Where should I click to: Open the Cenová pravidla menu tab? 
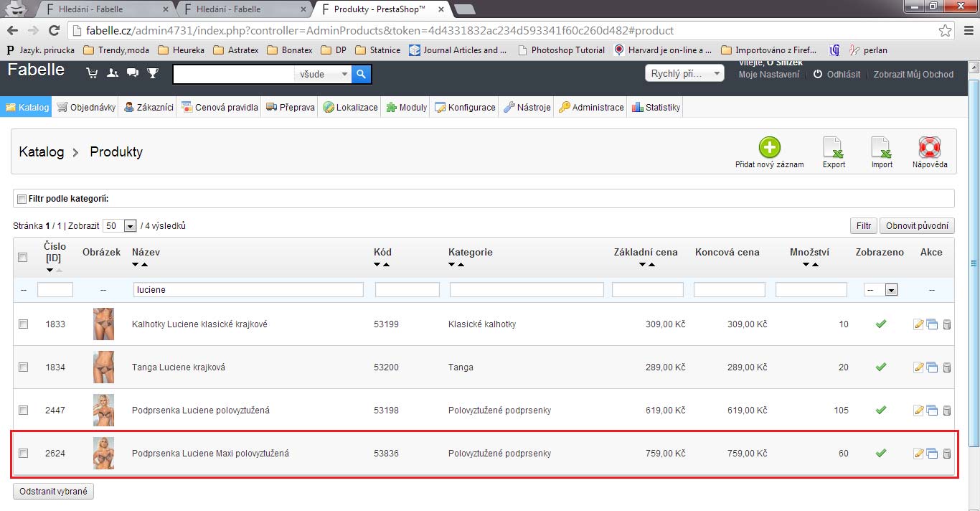(220, 107)
